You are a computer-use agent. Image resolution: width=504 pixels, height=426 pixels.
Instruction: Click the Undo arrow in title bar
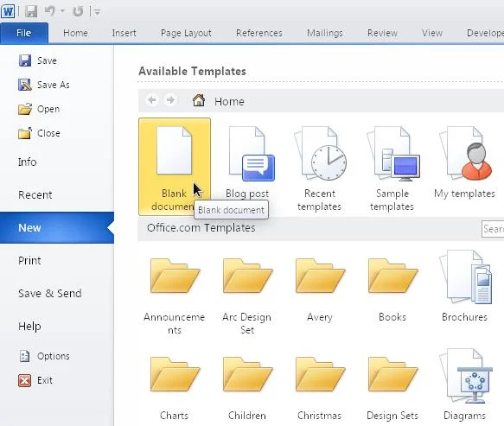tap(50, 11)
